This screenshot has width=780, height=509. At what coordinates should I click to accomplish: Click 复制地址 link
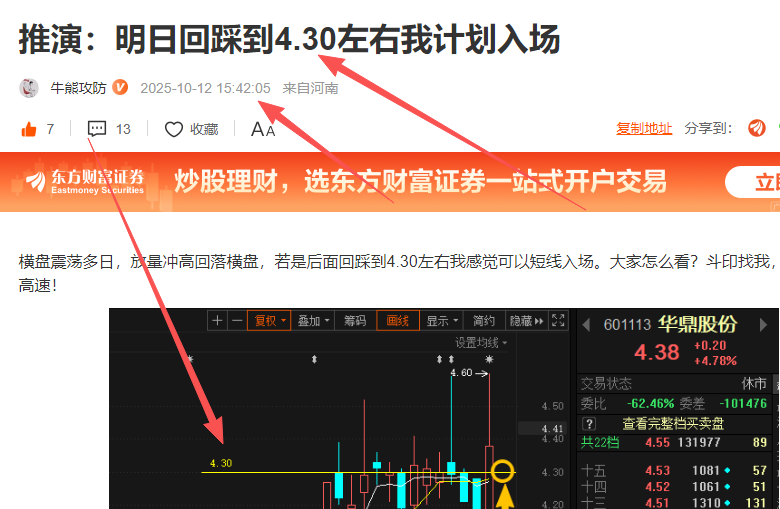pos(644,128)
